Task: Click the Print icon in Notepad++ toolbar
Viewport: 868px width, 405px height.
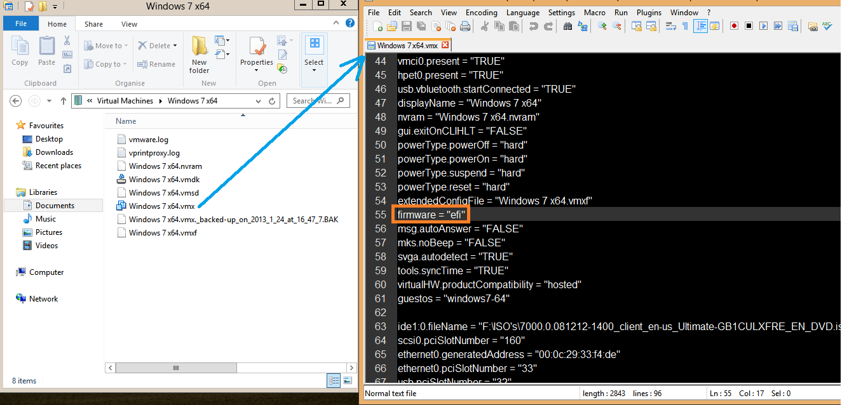Action: point(465,26)
